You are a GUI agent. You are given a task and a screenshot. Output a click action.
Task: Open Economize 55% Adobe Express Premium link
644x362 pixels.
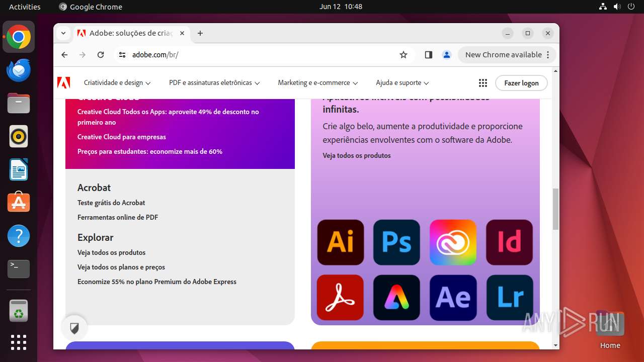coord(157,282)
